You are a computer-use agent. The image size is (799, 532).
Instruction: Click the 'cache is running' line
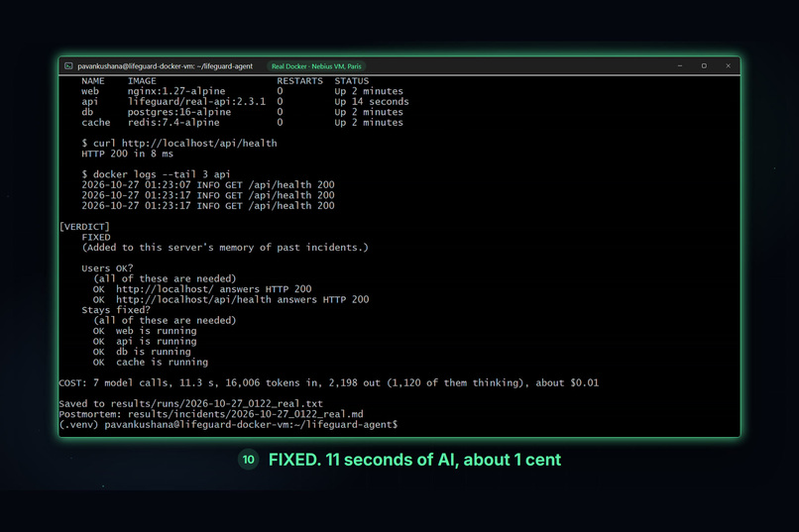click(x=151, y=363)
